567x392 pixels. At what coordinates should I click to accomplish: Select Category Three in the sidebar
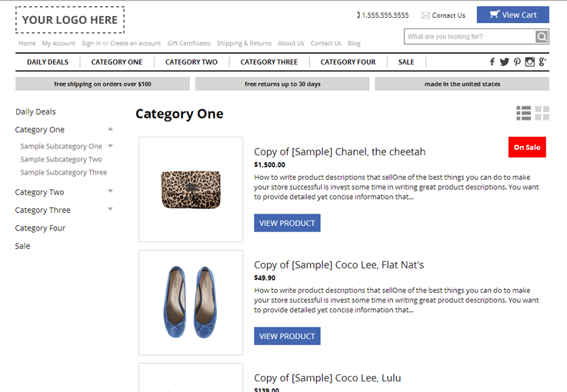pyautogui.click(x=42, y=210)
